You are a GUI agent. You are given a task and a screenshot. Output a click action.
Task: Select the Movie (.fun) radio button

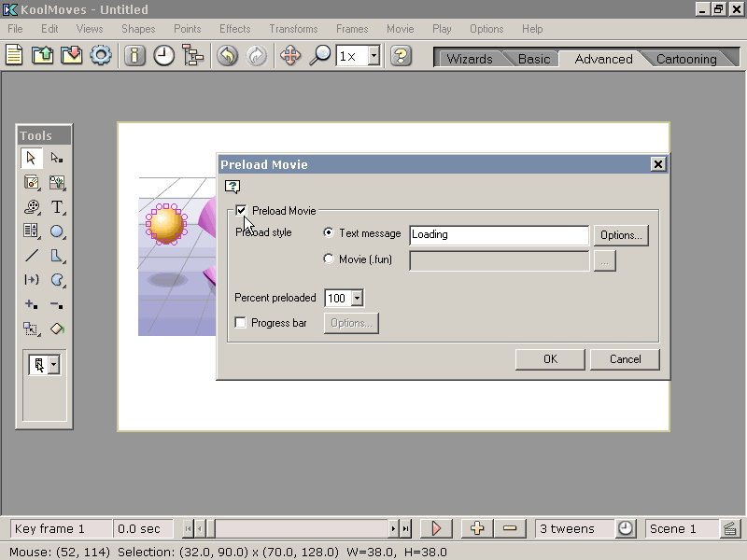(x=329, y=259)
